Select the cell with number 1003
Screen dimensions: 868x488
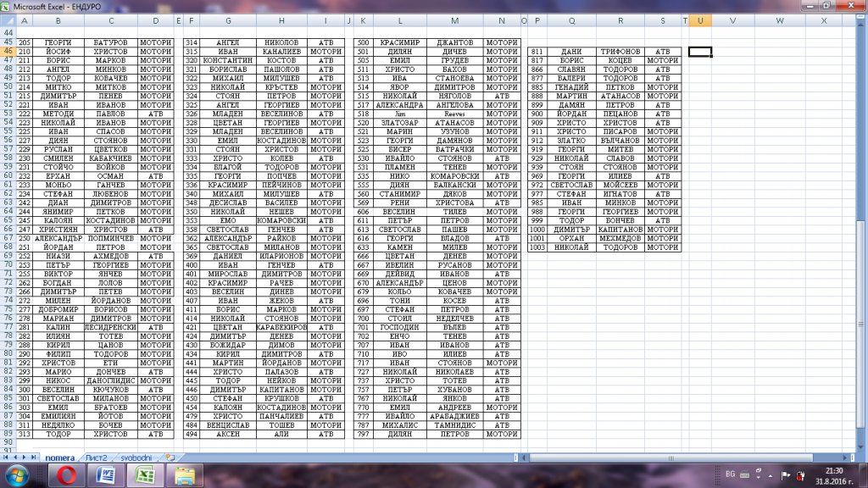(537, 247)
